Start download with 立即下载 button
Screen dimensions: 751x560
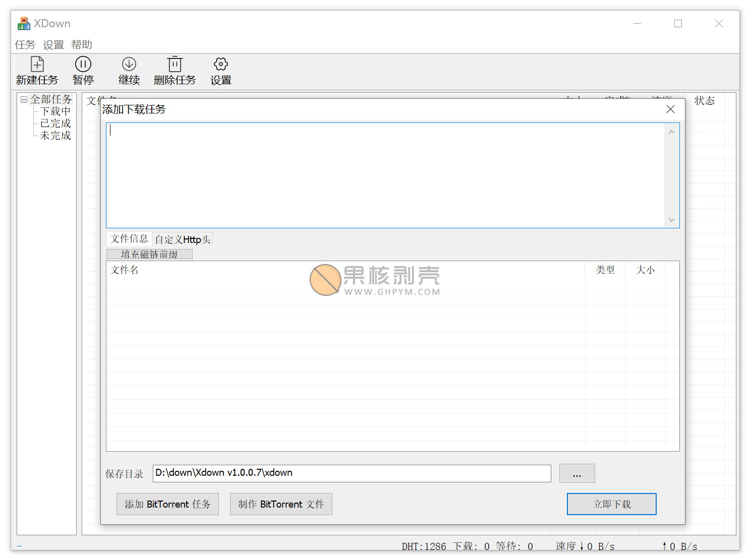click(612, 504)
